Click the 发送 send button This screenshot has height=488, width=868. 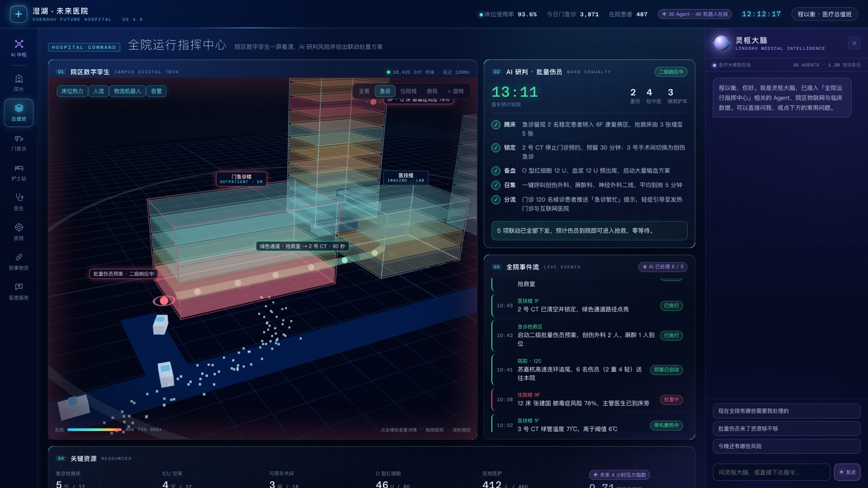click(x=847, y=472)
